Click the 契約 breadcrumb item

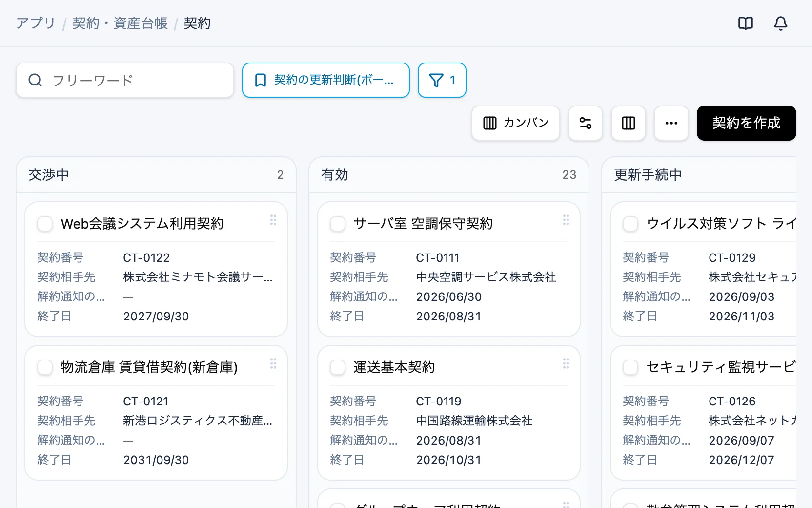point(197,23)
